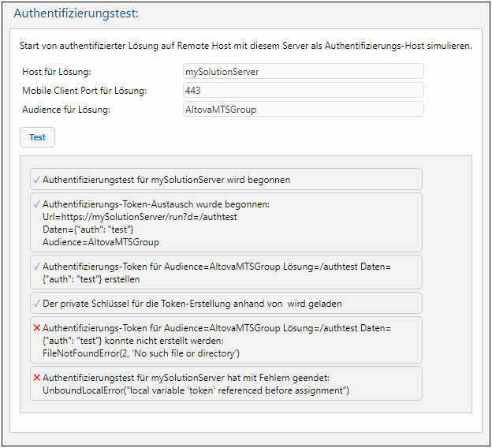Click the 'Audience für Lösung:' label
The image size is (492, 448).
66,110
